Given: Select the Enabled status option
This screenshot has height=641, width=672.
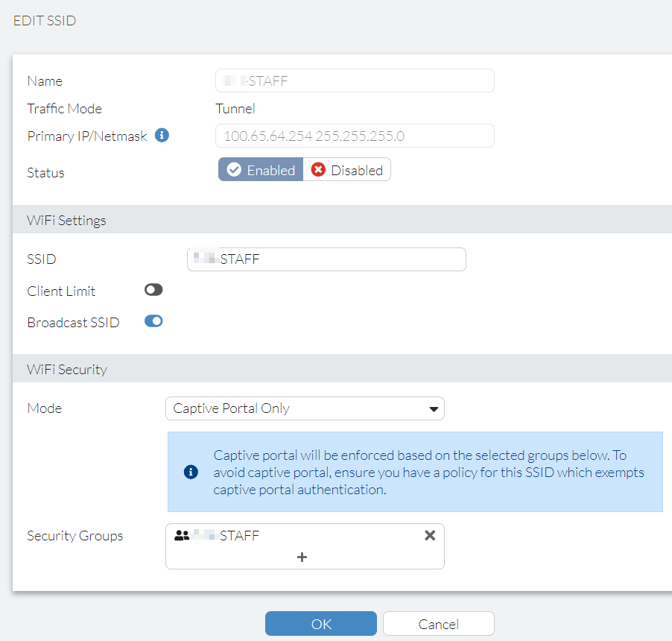Looking at the screenshot, I should 260,170.
